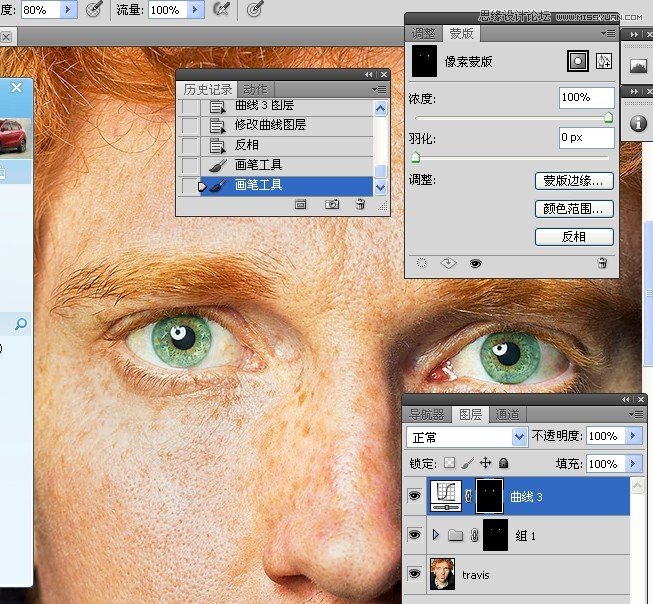Image resolution: width=653 pixels, height=604 pixels.
Task: Open the 不透明度 opacity slider arrow
Action: (634, 437)
